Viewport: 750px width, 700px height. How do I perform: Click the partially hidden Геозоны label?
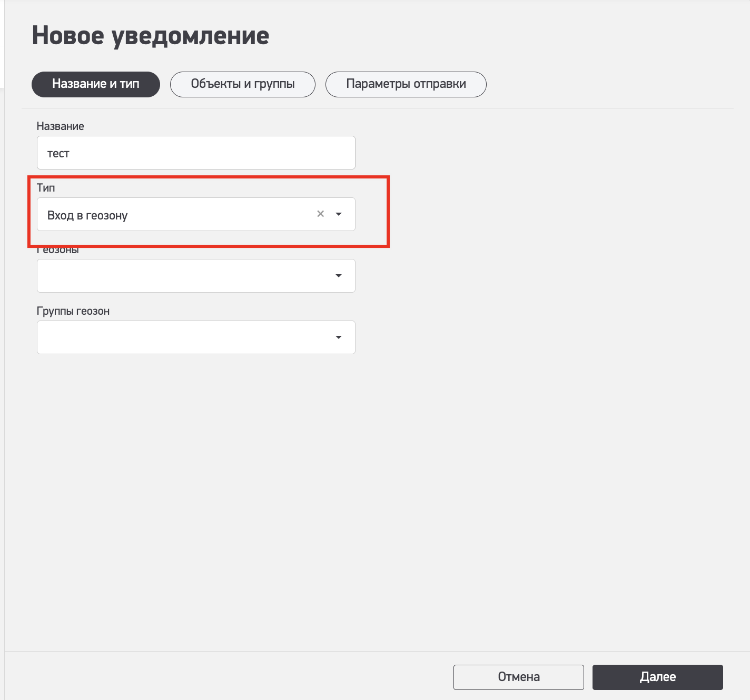pos(59,251)
